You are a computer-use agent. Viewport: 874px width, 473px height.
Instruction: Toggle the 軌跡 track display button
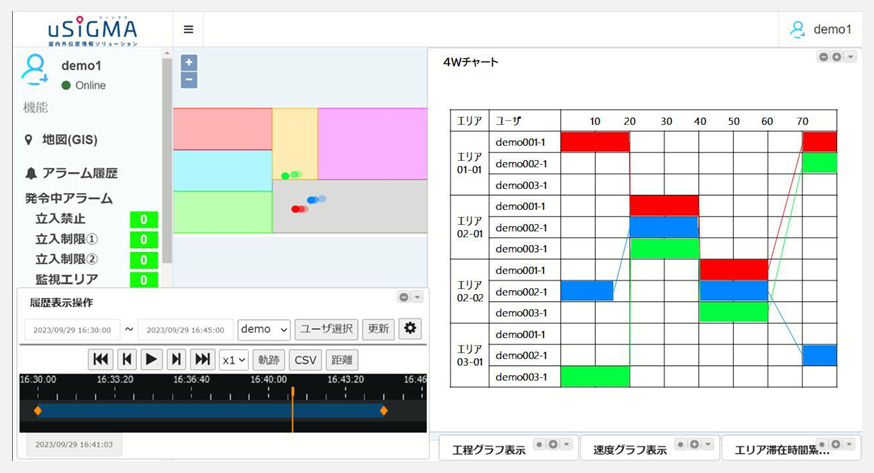[269, 360]
